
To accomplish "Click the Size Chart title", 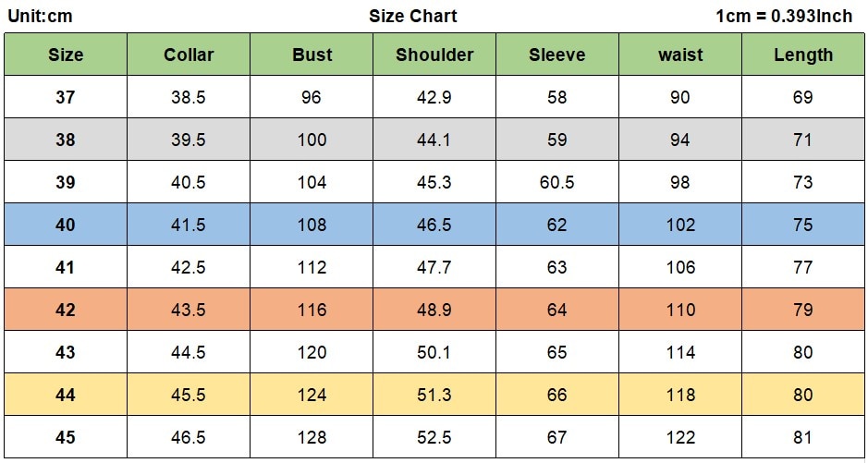I will point(413,16).
